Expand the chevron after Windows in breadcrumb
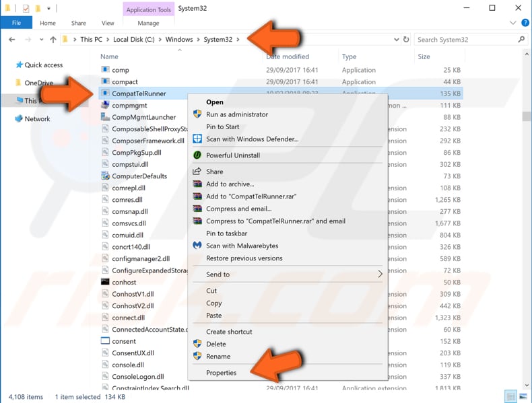The image size is (532, 403). pyautogui.click(x=198, y=40)
